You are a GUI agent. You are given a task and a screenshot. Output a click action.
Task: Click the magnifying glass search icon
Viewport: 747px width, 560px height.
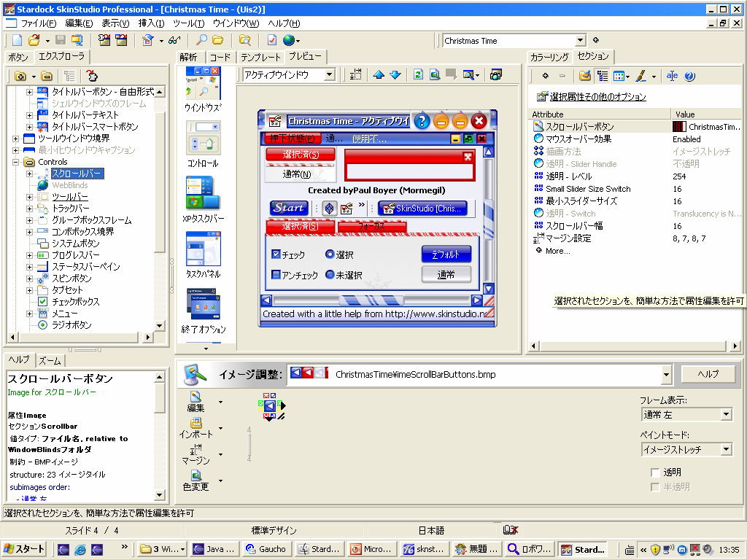click(x=201, y=41)
